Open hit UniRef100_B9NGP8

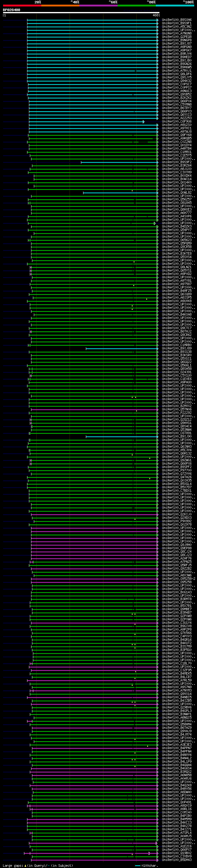[x=177, y=40]
